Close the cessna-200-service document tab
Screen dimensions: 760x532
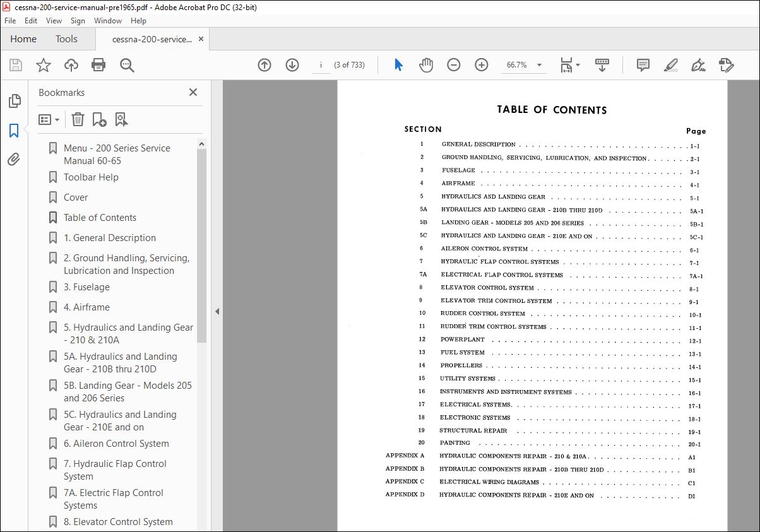(201, 39)
